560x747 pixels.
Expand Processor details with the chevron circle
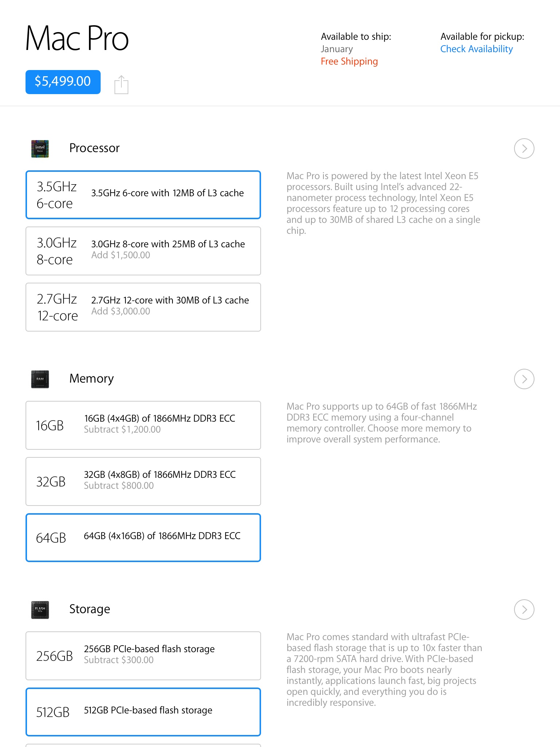click(x=524, y=148)
